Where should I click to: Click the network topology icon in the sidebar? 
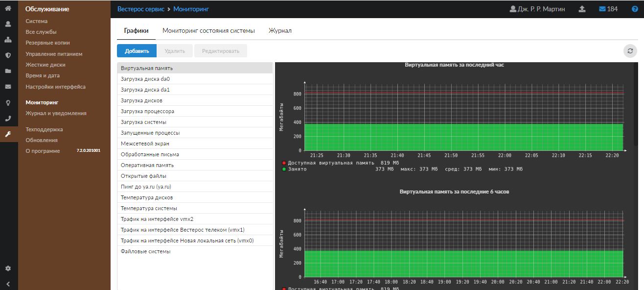click(8, 40)
